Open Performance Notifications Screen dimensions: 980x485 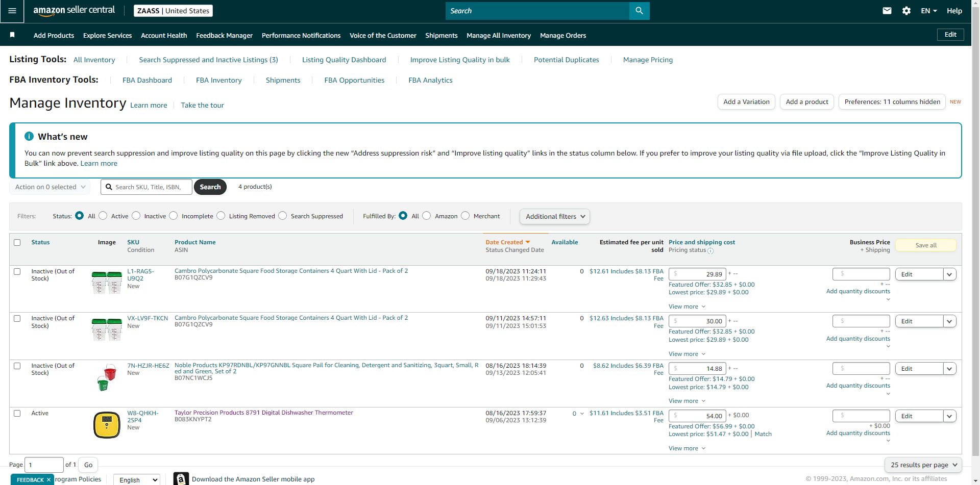pos(301,35)
